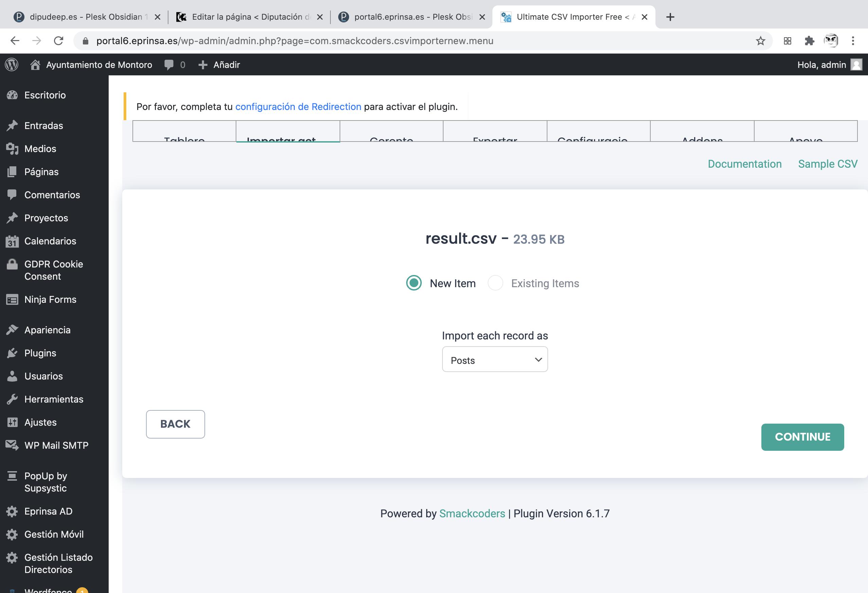The width and height of the screenshot is (868, 593).
Task: Reload the page with refresh icon
Action: [59, 41]
